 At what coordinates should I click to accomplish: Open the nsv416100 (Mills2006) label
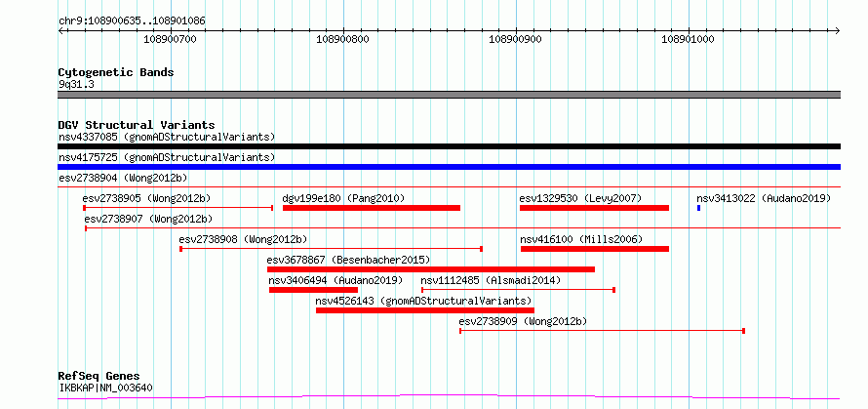[581, 239]
